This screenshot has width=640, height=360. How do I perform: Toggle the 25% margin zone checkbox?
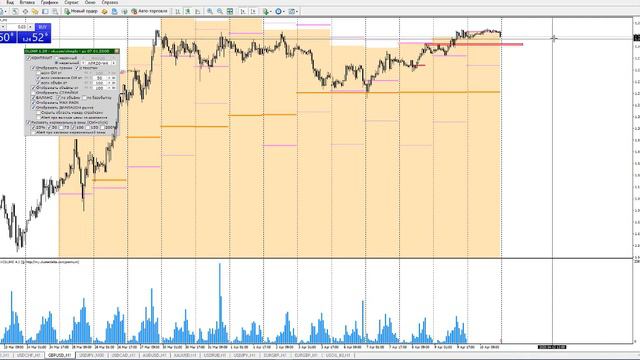(33, 127)
